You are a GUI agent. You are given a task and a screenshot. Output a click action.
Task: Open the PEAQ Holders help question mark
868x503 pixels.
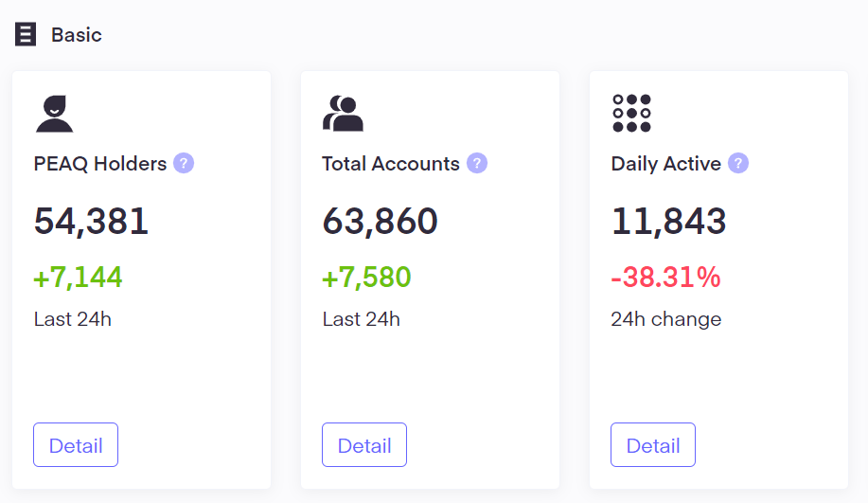tap(184, 163)
